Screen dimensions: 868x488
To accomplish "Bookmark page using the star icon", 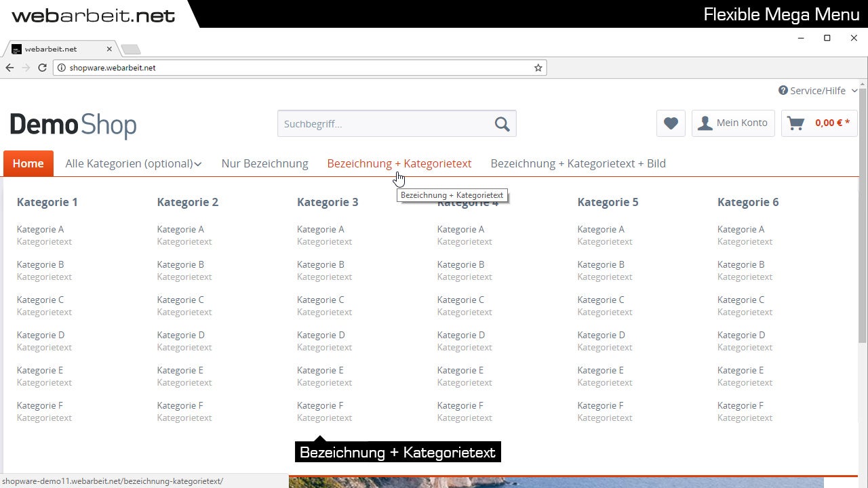I will (538, 68).
